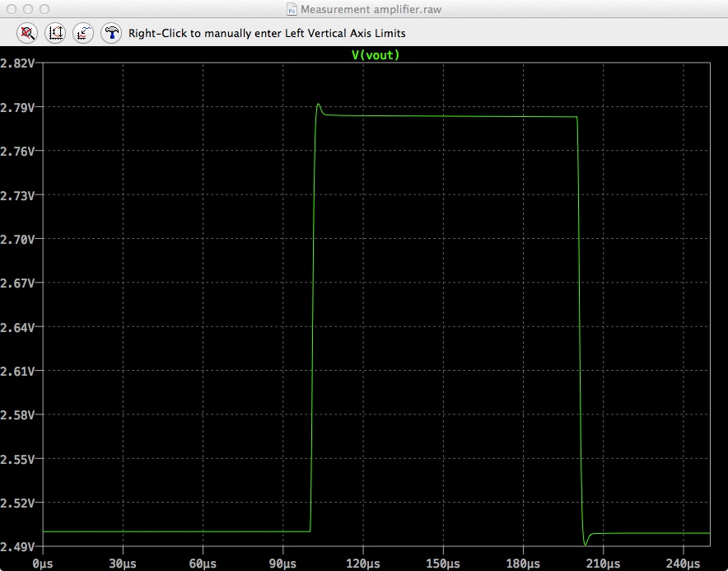Click the 2.73V vertical axis label

point(17,195)
